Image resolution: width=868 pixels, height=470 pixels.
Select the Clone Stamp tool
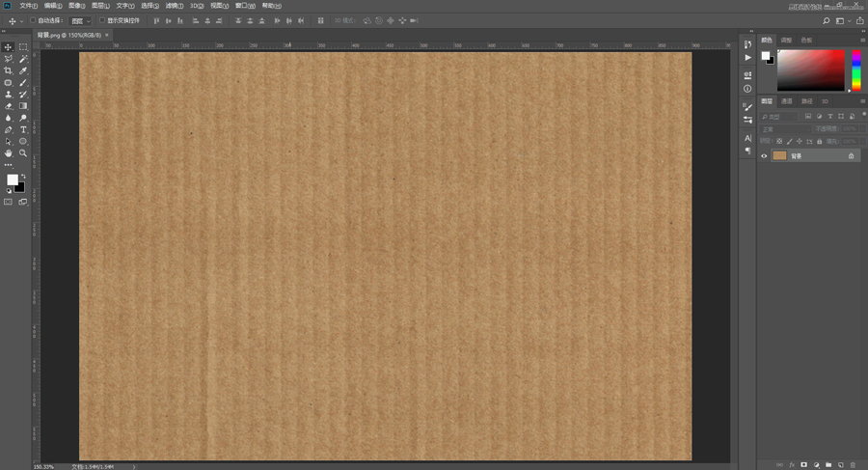[8, 95]
